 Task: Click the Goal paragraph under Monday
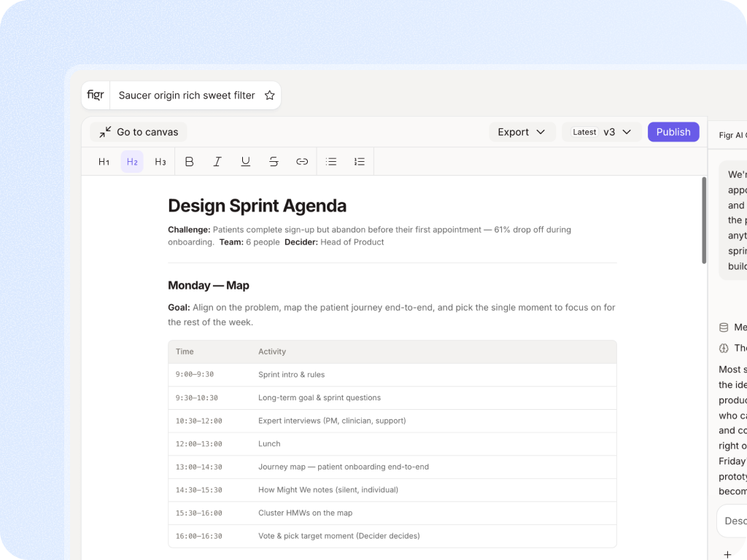tap(392, 315)
